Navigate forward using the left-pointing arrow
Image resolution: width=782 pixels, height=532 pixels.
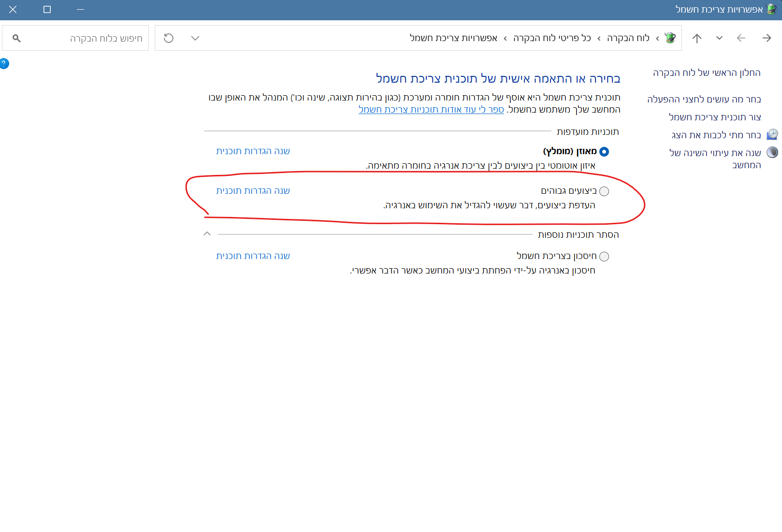click(741, 38)
